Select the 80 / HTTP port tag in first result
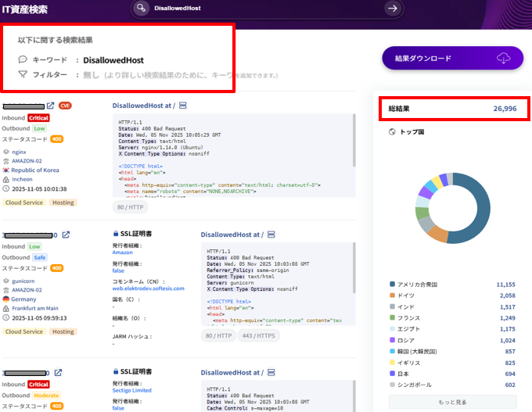532x412 pixels. [131, 206]
